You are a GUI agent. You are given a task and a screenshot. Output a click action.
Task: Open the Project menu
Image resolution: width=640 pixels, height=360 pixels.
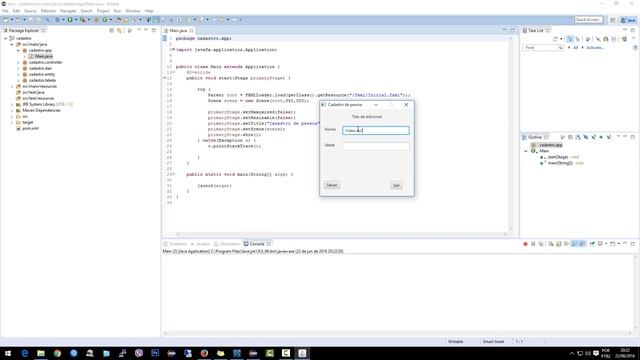click(x=103, y=11)
